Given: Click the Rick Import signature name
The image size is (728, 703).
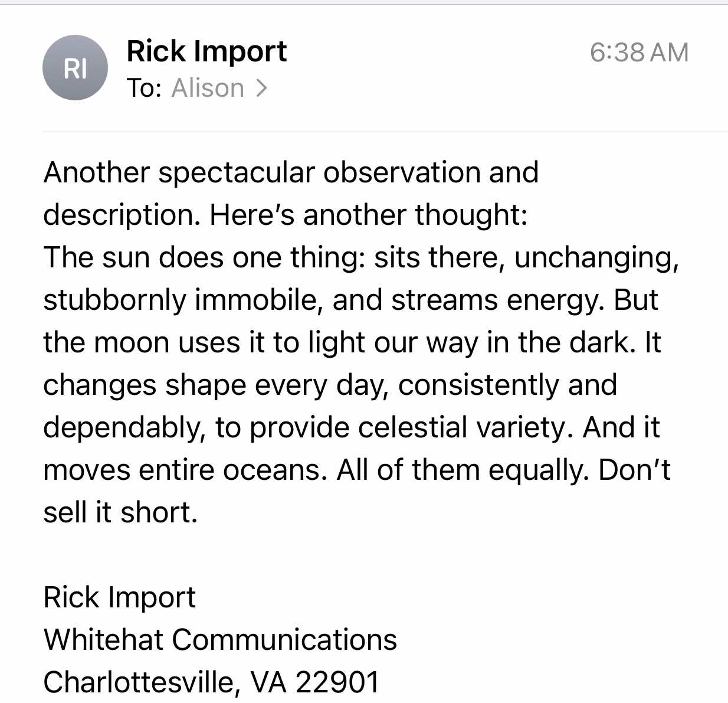Looking at the screenshot, I should pyautogui.click(x=119, y=597).
